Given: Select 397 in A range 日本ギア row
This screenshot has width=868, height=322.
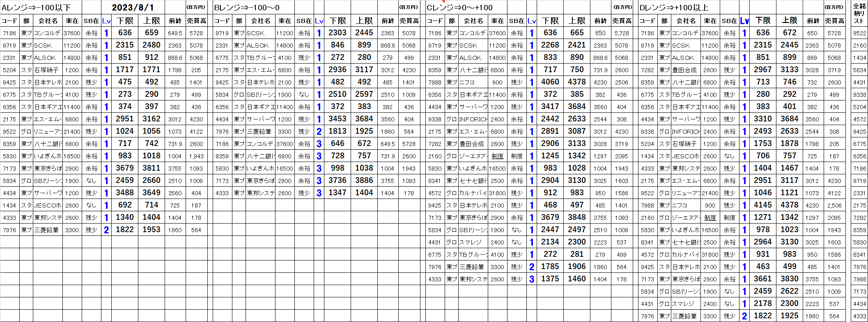Looking at the screenshot, I should (152, 107).
